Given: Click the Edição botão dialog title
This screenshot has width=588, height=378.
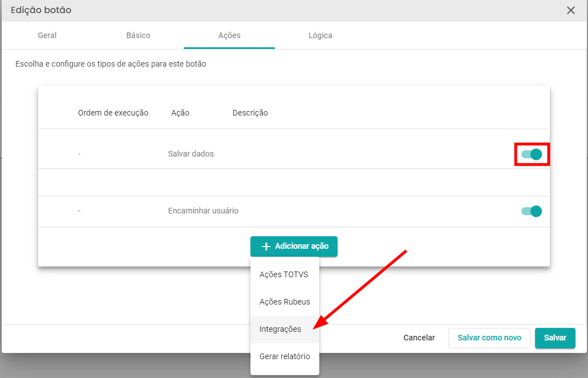Looking at the screenshot, I should [x=41, y=10].
